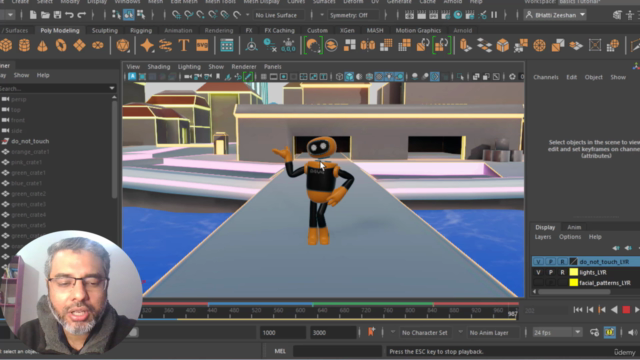The image size is (640, 360).
Task: Stop playback with the red square
Action: pyautogui.click(x=626, y=310)
